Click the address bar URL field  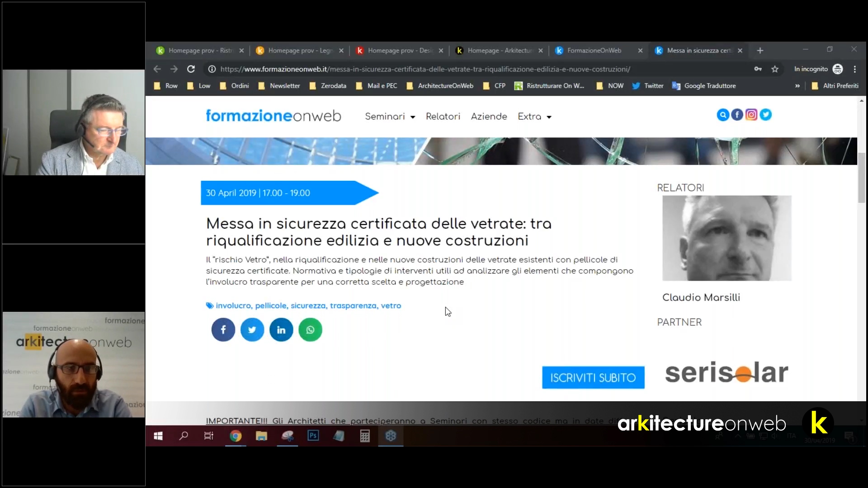(x=479, y=69)
